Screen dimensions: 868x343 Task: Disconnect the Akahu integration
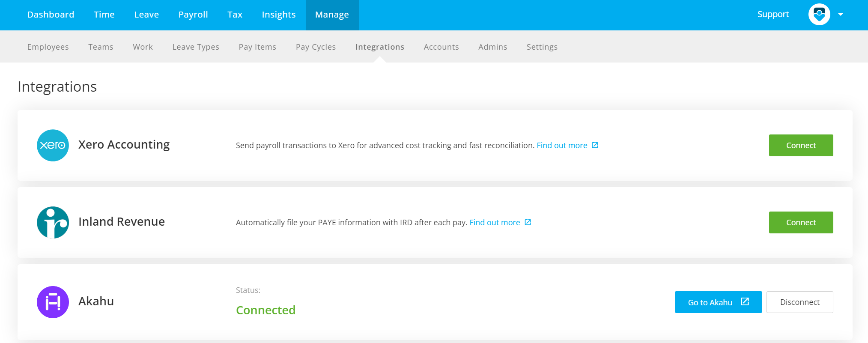point(799,302)
